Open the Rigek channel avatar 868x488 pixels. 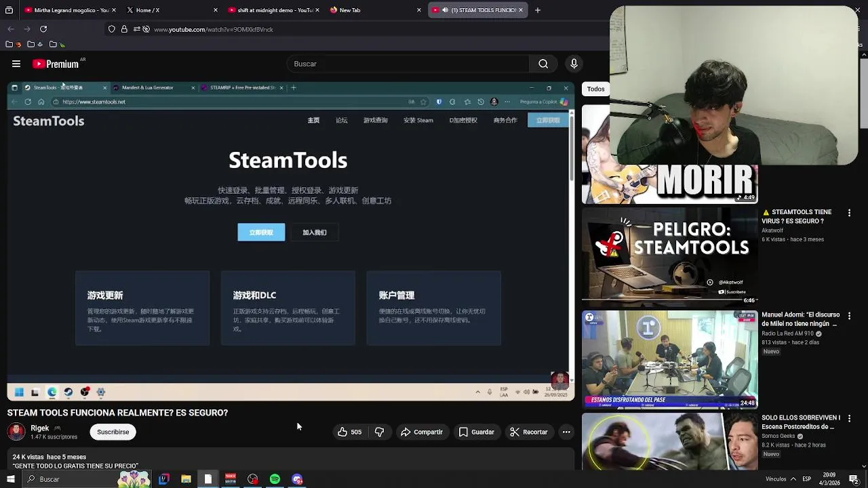16,431
